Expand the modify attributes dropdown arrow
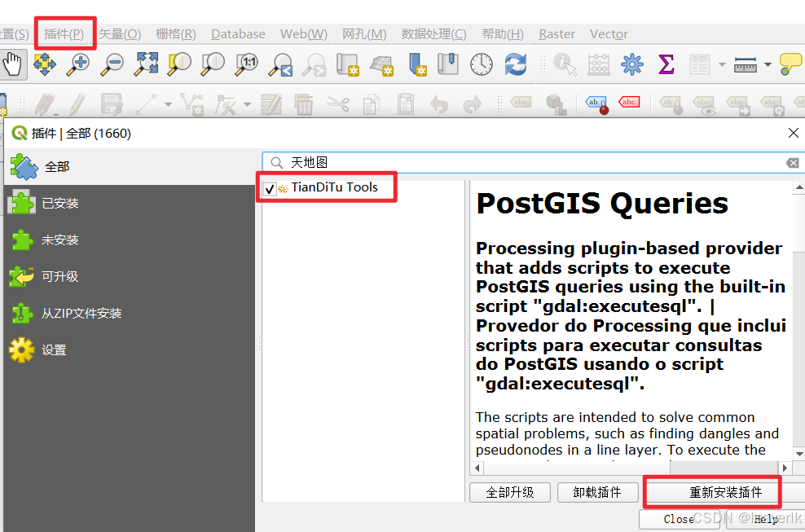Viewport: 805px width, 532px height. [247, 104]
